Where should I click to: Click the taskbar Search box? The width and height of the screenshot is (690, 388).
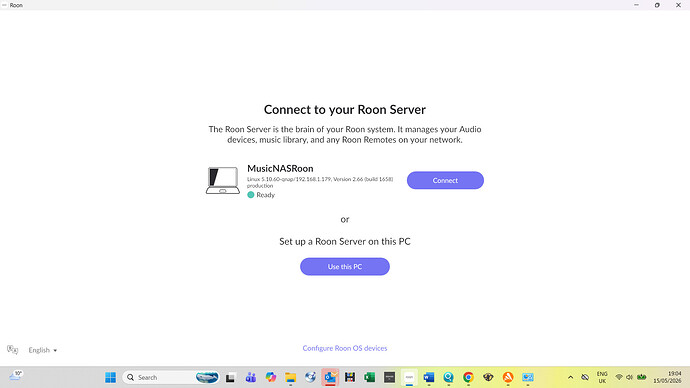click(x=171, y=377)
